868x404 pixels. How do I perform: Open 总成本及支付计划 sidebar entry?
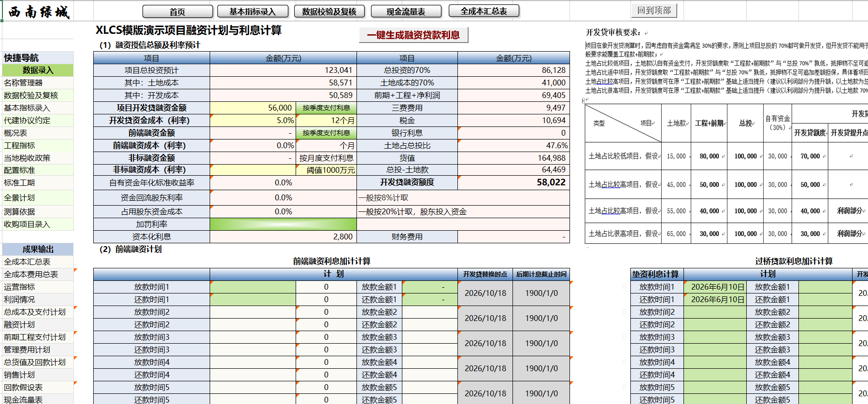38,312
